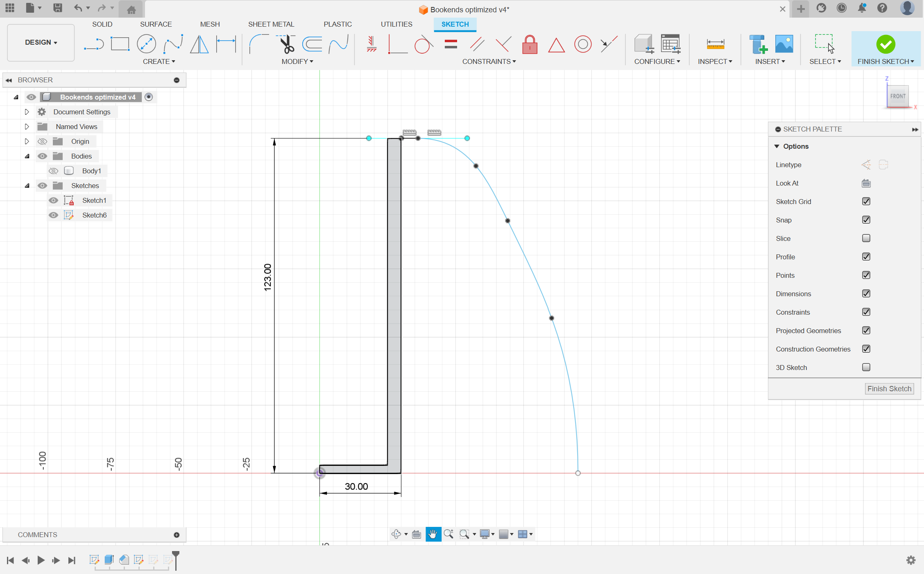Image resolution: width=924 pixels, height=574 pixels.
Task: Apply the Tangent constraint
Action: pyautogui.click(x=423, y=44)
